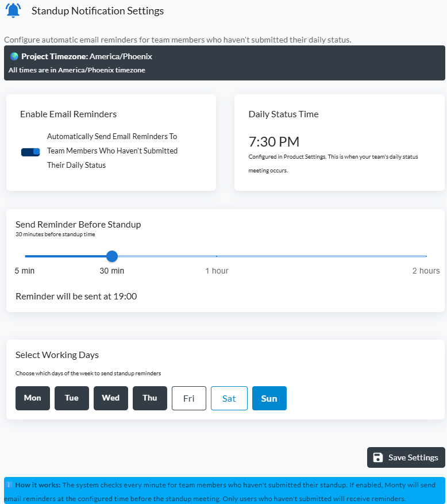Toggle Wed working day
This screenshot has width=447, height=504.
(x=111, y=398)
